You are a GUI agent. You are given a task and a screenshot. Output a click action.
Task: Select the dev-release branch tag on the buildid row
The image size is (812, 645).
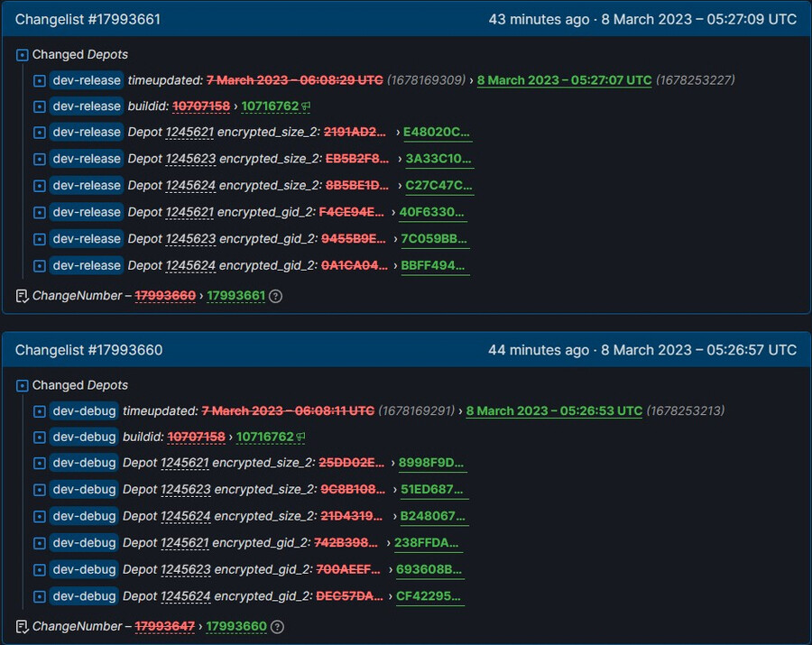(x=86, y=106)
